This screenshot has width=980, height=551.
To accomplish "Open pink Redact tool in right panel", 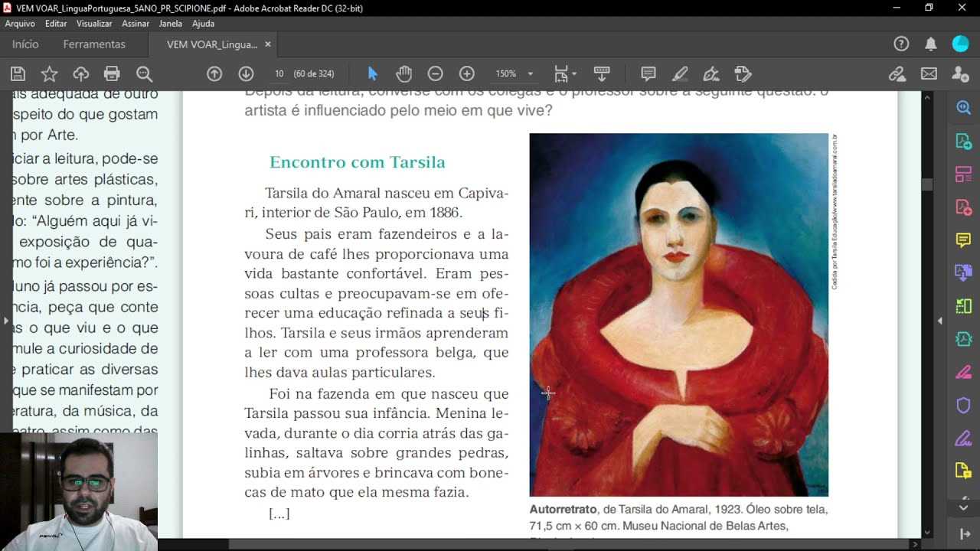I will [x=963, y=372].
